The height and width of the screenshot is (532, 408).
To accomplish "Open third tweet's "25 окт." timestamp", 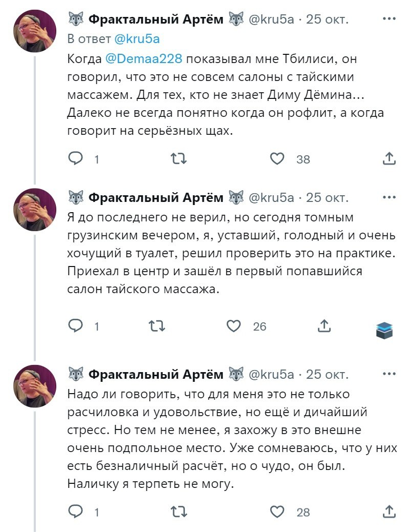I will click(327, 374).
